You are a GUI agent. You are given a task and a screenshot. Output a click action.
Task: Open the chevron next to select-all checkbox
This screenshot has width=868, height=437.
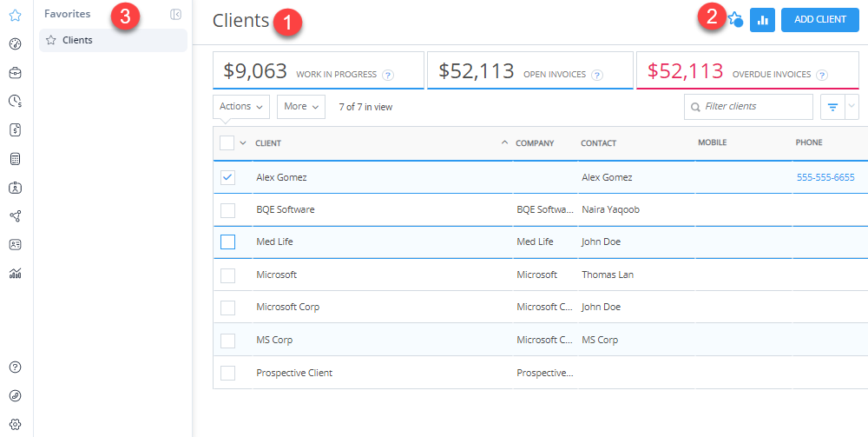[x=242, y=142]
